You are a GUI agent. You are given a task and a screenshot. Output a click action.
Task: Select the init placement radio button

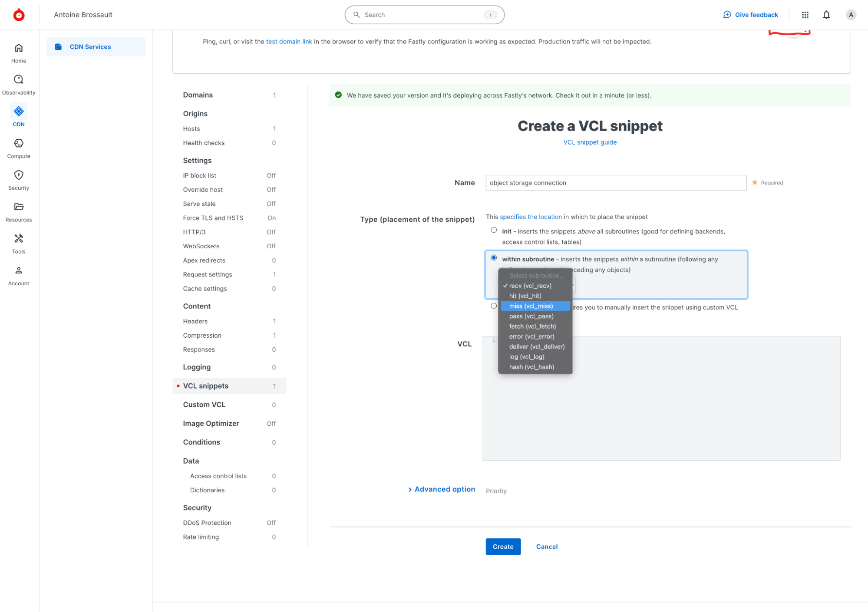(x=494, y=230)
